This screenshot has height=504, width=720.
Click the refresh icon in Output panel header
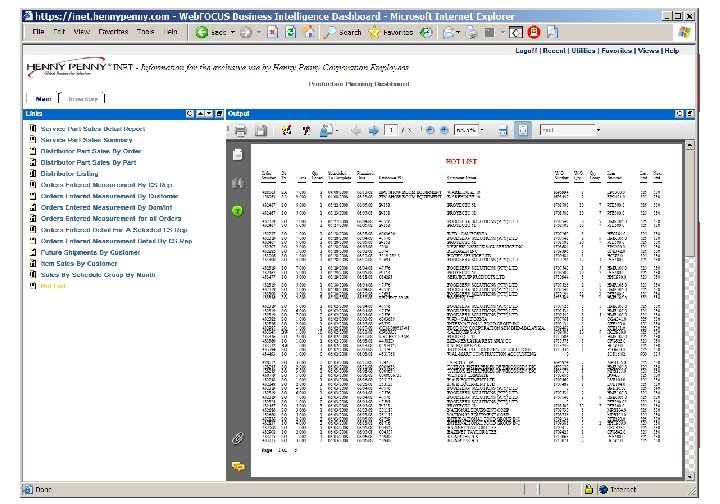[679, 113]
